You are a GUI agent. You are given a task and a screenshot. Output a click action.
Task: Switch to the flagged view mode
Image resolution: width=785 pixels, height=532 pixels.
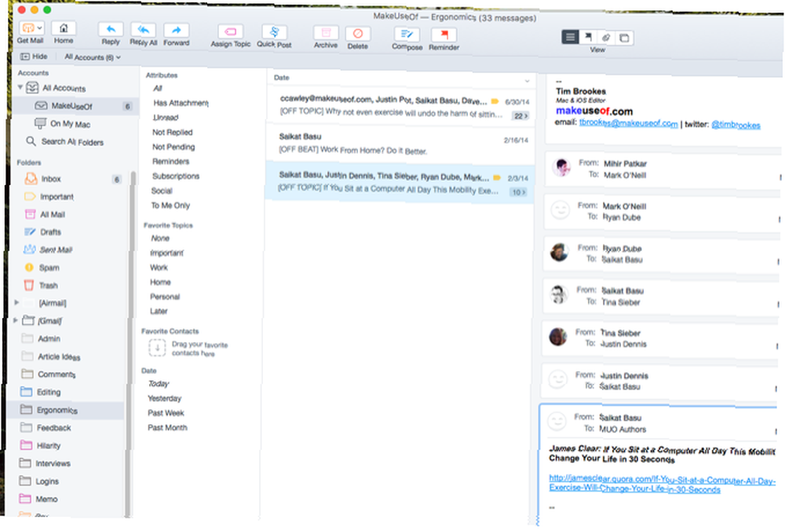coord(588,37)
